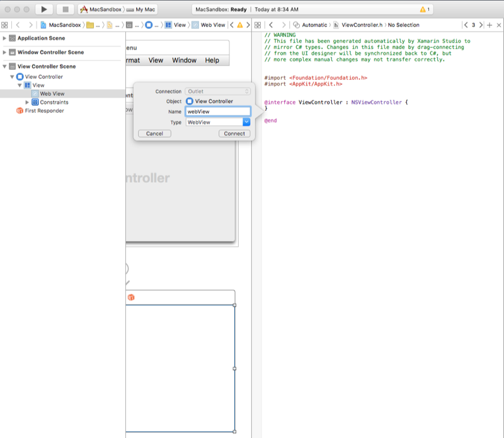
Task: Select First Responder in the outline
Action: pyautogui.click(x=44, y=111)
